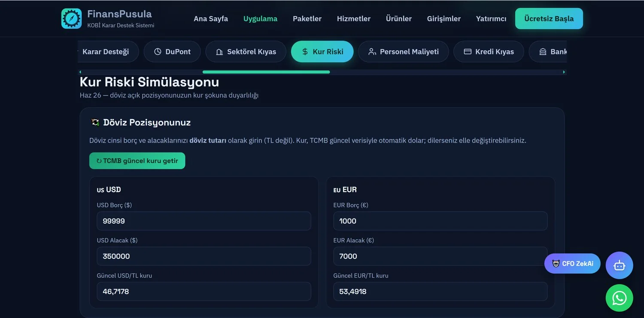The width and height of the screenshot is (644, 318).
Task: Click the bank icon on Bank tab
Action: [x=543, y=51]
